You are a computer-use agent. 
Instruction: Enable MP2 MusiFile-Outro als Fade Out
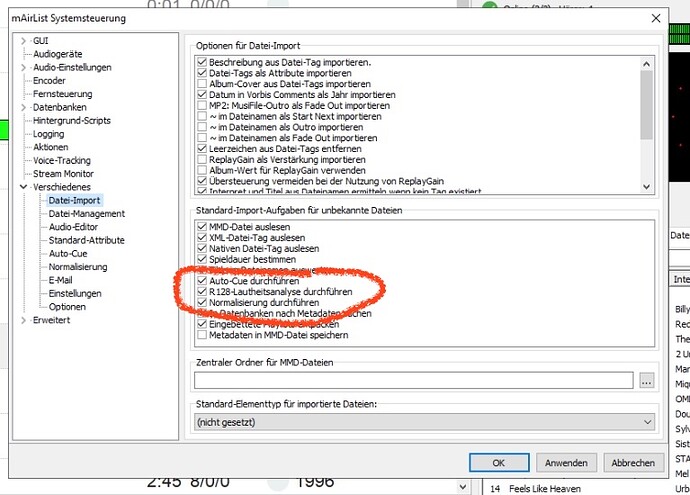coord(202,106)
